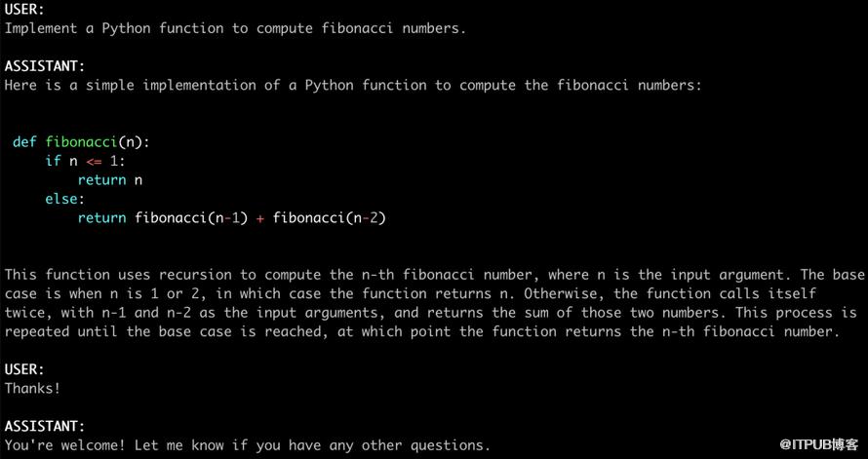Click the "fibonacci(n-2)" recursive call
Image resolution: width=868 pixels, height=459 pixels.
tap(330, 217)
